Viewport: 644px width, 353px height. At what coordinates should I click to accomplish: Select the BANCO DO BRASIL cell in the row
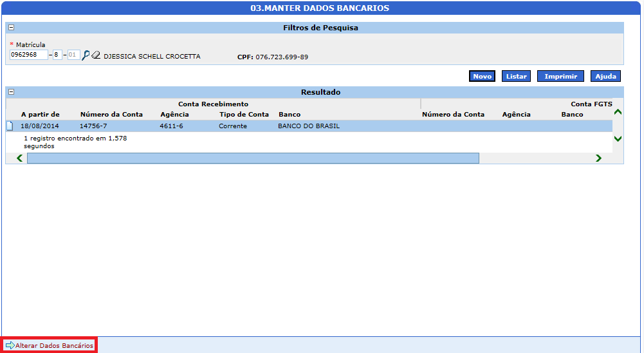(x=309, y=126)
